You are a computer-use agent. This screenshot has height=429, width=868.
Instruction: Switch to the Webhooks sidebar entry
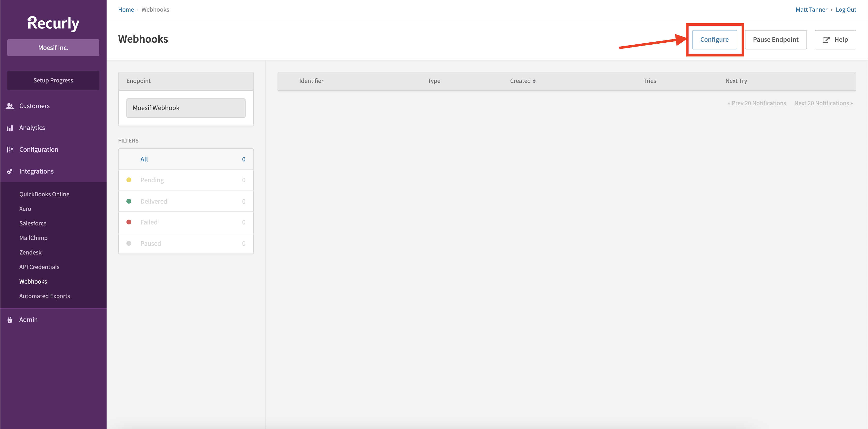pos(33,281)
